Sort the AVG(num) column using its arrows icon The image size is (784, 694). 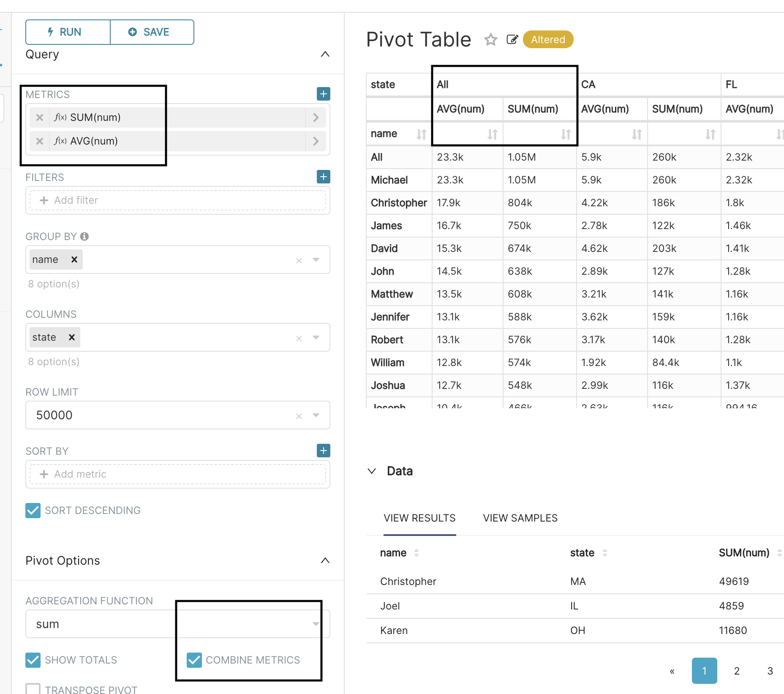click(492, 134)
